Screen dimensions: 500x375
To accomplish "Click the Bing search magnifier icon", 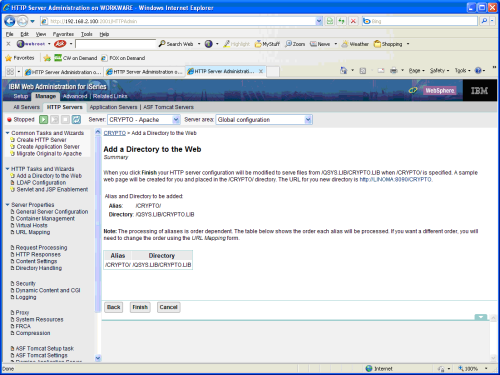I will click(484, 21).
